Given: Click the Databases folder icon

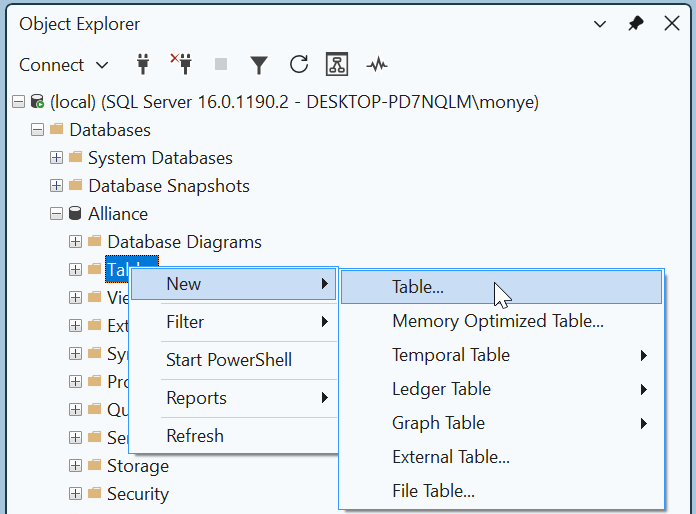Looking at the screenshot, I should coord(56,129).
